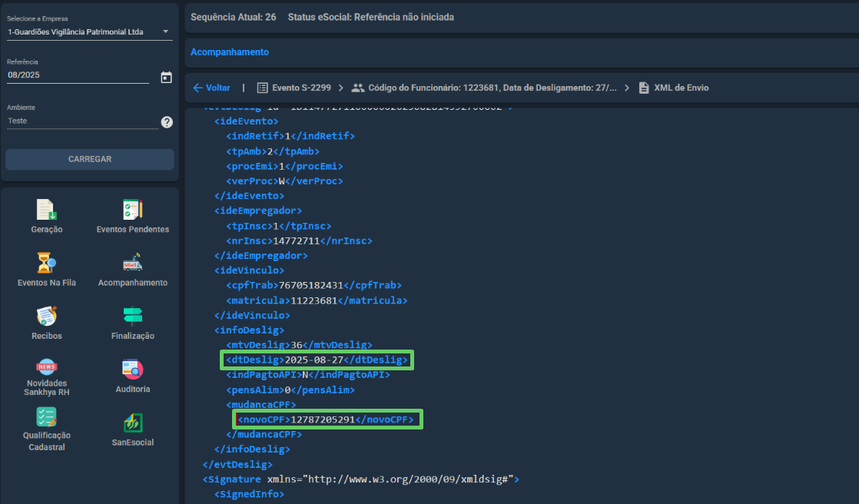Click the Referência field showing 08/2025
Screen dimensions: 859x504
[78, 75]
